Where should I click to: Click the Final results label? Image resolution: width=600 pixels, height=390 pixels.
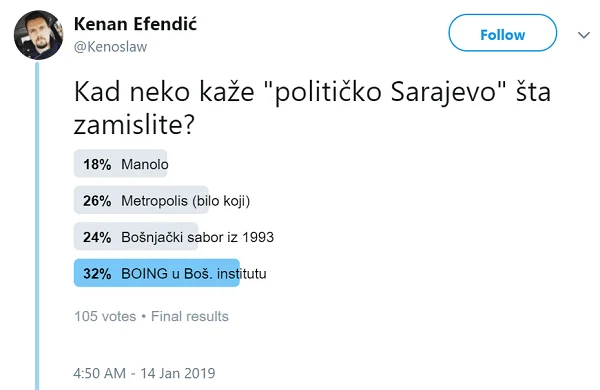[190, 317]
